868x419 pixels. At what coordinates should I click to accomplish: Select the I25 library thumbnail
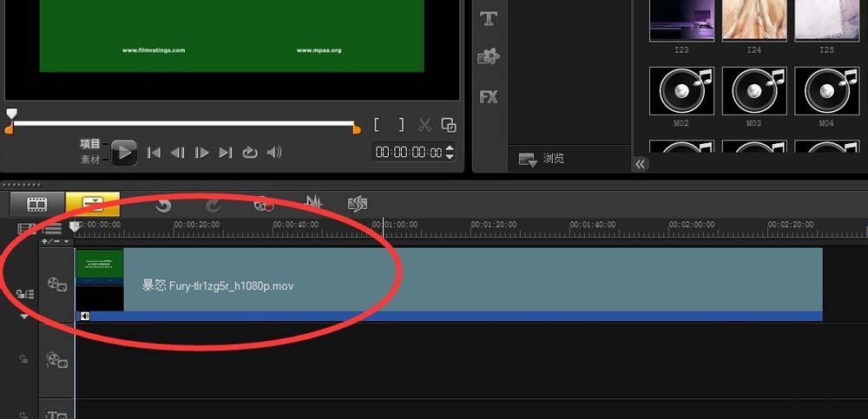(x=826, y=21)
